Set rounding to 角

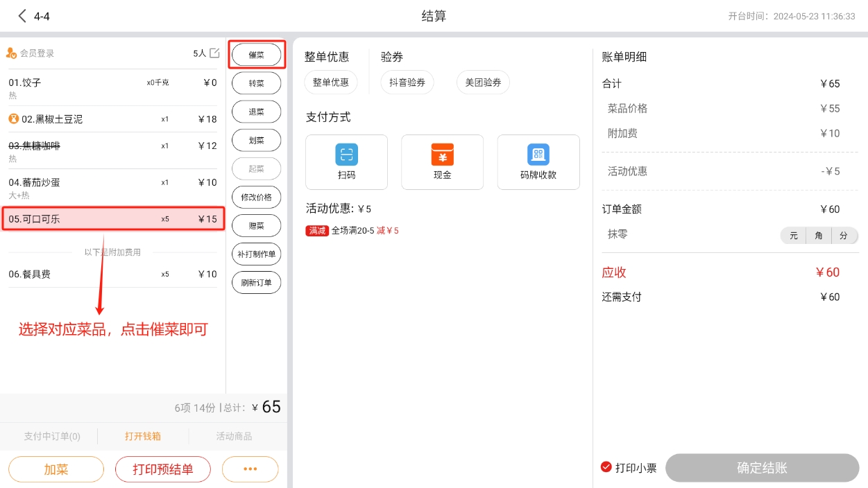pyautogui.click(x=819, y=236)
